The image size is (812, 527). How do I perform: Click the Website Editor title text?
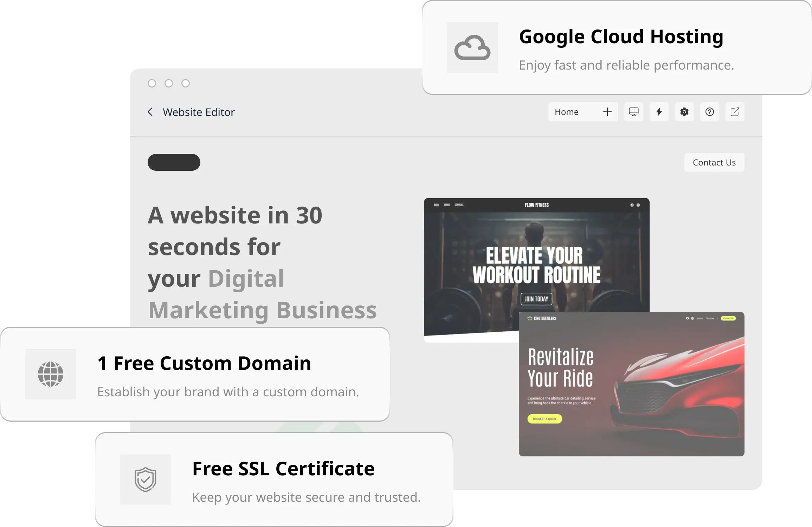199,112
